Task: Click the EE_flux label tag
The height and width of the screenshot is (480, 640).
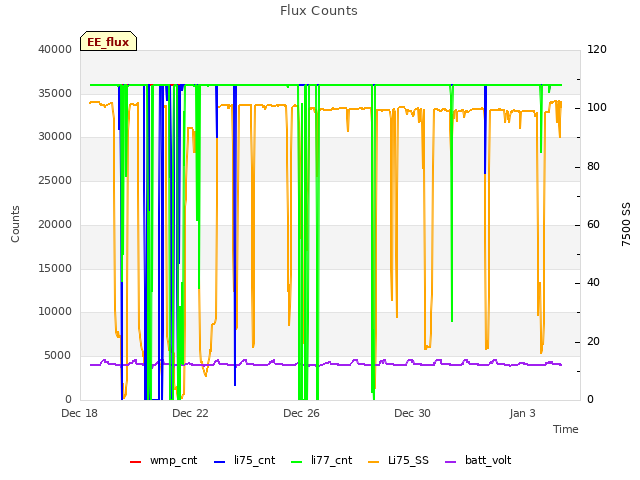Action: (x=108, y=42)
